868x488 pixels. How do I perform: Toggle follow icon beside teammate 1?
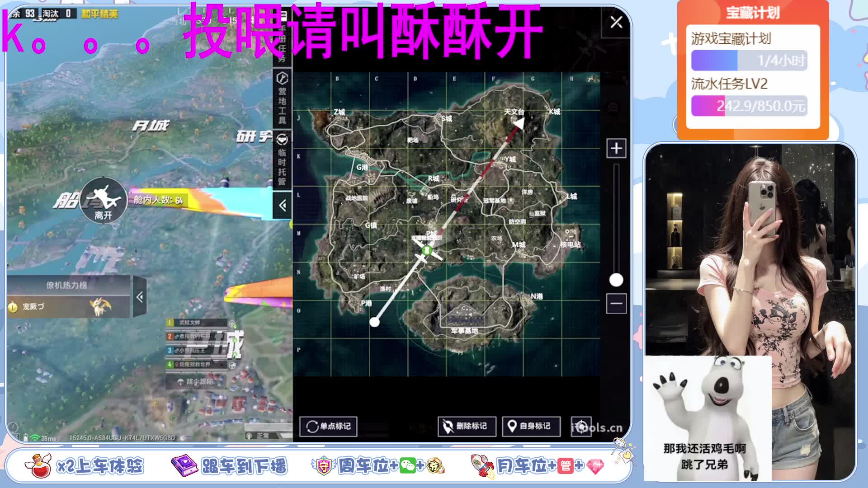[232, 324]
